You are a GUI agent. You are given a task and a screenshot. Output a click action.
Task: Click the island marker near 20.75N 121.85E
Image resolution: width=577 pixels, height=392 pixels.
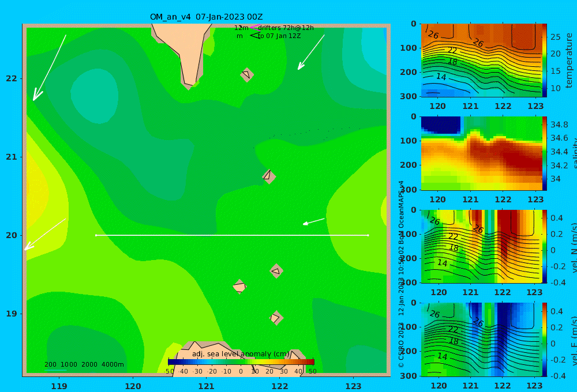point(269,176)
